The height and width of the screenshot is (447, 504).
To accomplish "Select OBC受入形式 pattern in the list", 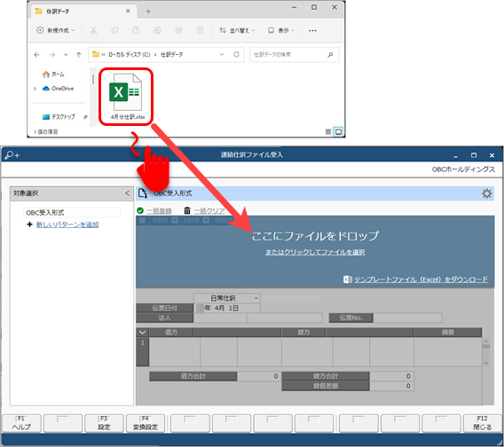I will [x=72, y=212].
